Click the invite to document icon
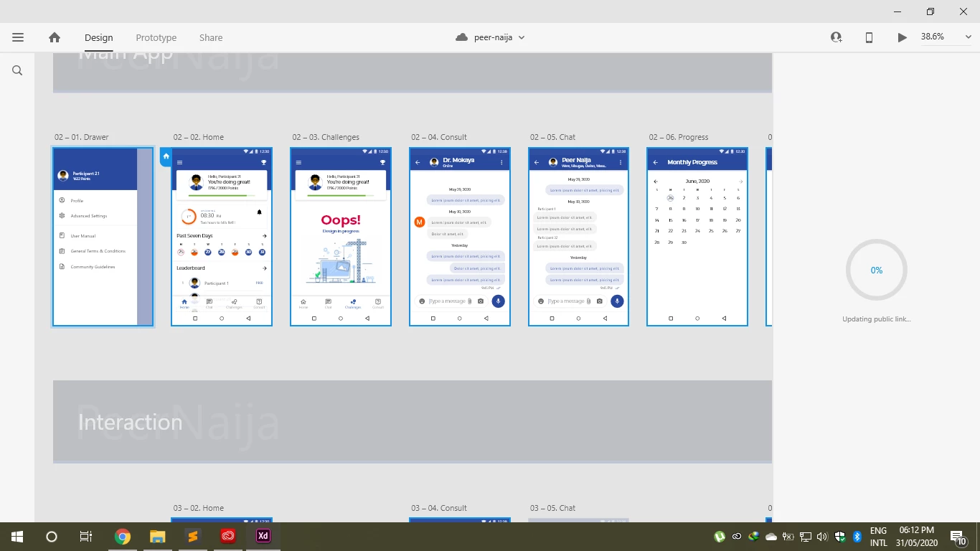 pos(836,37)
